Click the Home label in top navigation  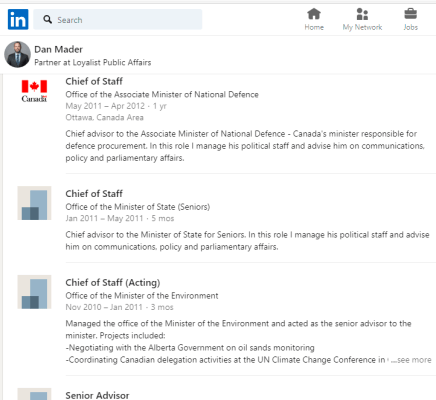[314, 27]
